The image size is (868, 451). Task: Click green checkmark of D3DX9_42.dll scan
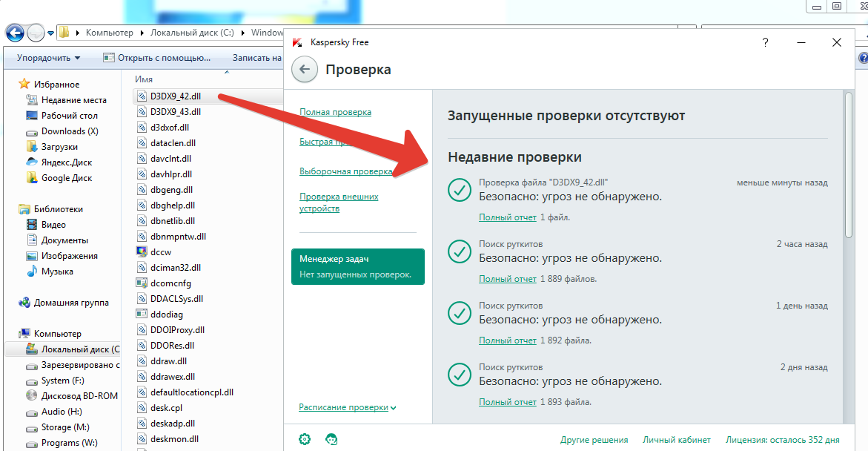(x=460, y=190)
